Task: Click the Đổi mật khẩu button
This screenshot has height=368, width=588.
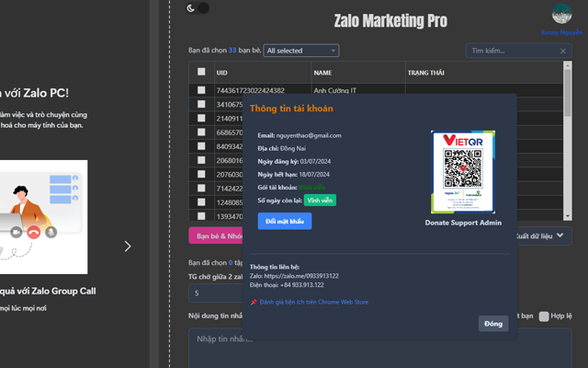Action: pyautogui.click(x=285, y=221)
